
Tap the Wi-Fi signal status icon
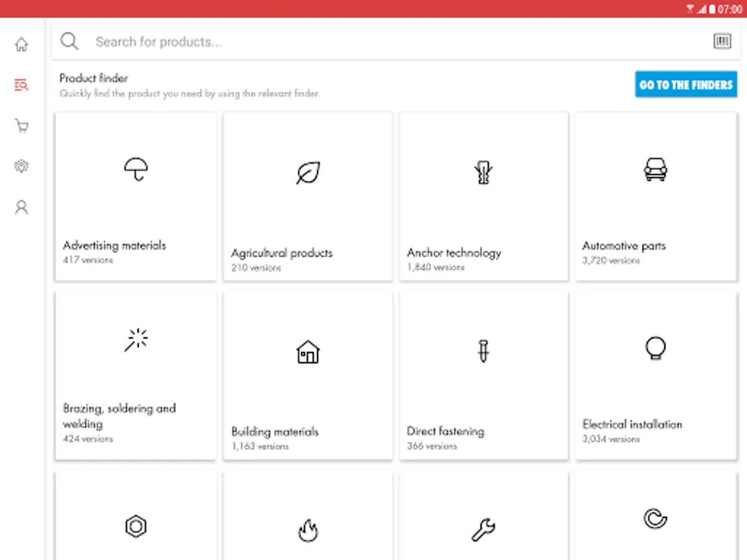[690, 9]
